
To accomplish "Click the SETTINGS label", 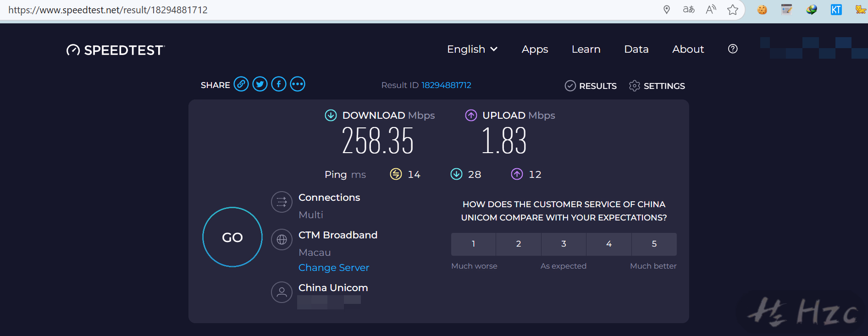I will (x=664, y=86).
